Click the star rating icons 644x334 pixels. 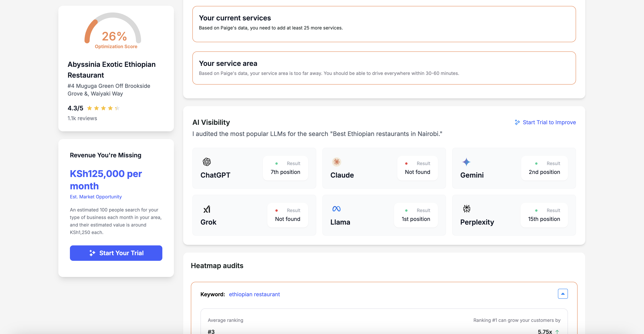103,108
